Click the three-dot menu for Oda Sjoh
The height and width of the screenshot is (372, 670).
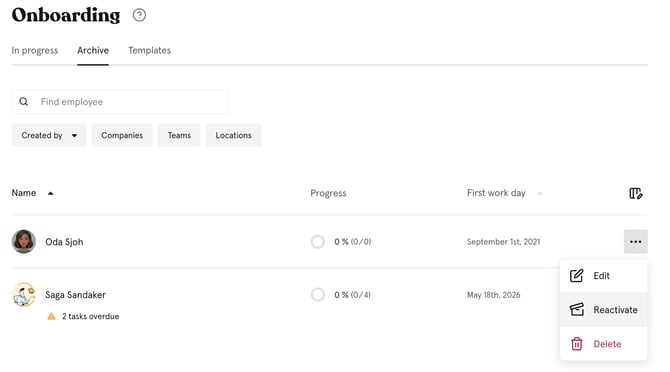click(635, 242)
